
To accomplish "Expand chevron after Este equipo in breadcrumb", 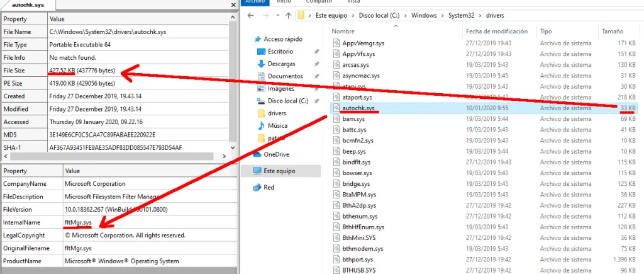I will point(353,16).
